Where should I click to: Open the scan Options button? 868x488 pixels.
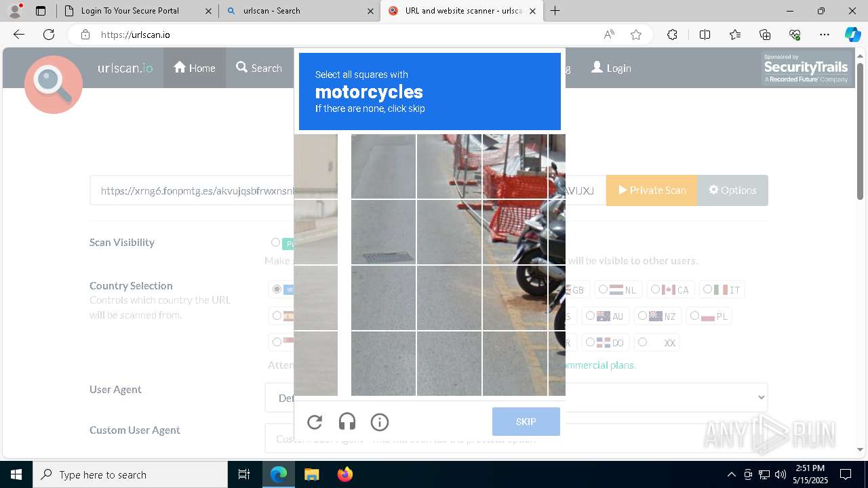click(732, 190)
